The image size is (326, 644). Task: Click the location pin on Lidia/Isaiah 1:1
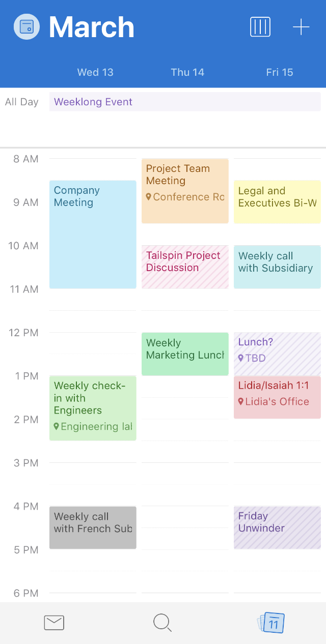click(x=240, y=401)
